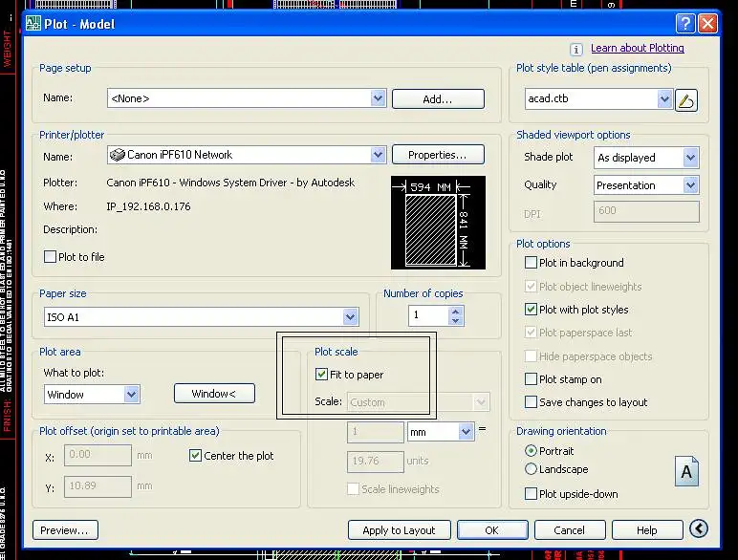
Task: Enable the Plot to file checkbox
Action: (x=51, y=257)
